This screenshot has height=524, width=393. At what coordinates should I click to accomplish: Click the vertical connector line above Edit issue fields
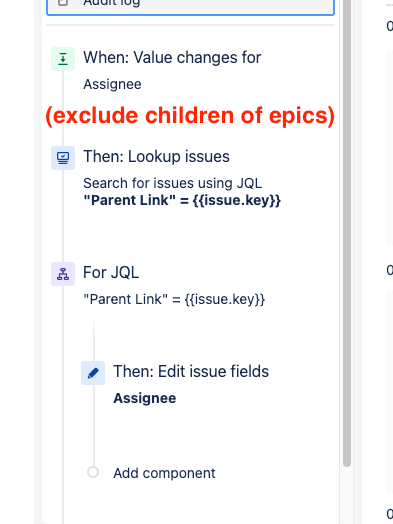pos(94,340)
